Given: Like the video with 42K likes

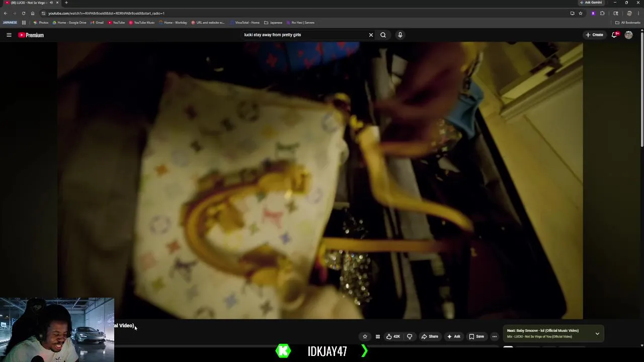Looking at the screenshot, I should (x=393, y=336).
